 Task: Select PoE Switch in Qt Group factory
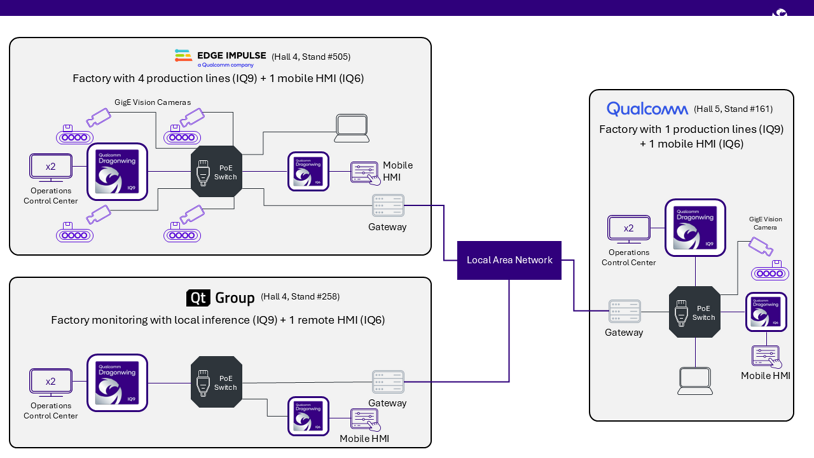coord(216,382)
